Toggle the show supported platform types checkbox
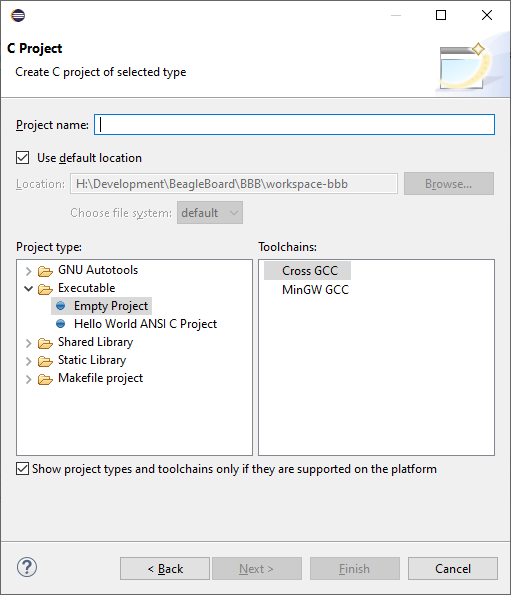Viewport: 511px width, 595px height. 22,469
